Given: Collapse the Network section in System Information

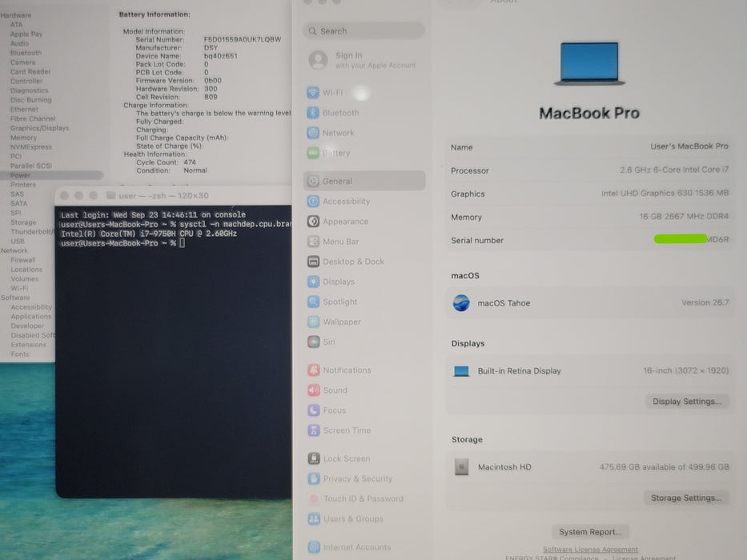Looking at the screenshot, I should click(14, 250).
